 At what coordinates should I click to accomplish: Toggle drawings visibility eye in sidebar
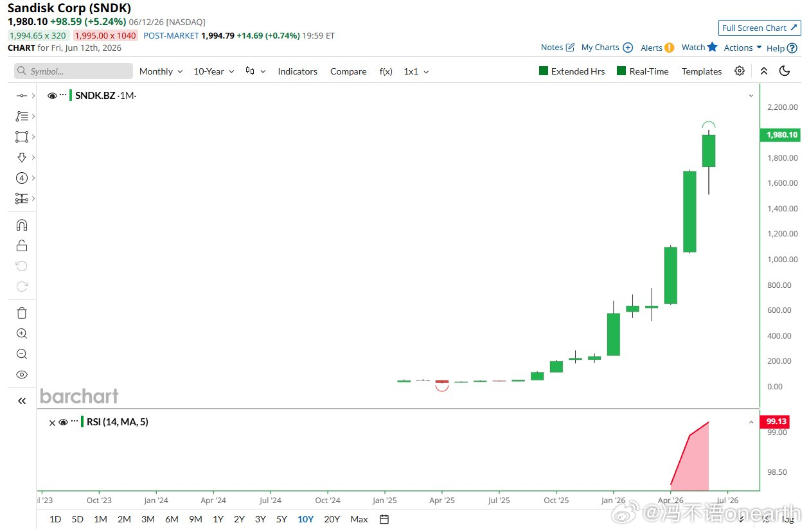click(22, 375)
